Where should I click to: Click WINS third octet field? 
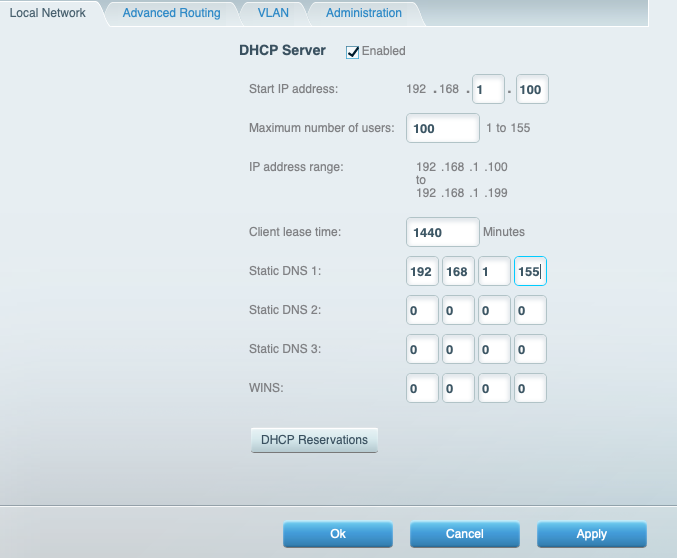click(494, 388)
